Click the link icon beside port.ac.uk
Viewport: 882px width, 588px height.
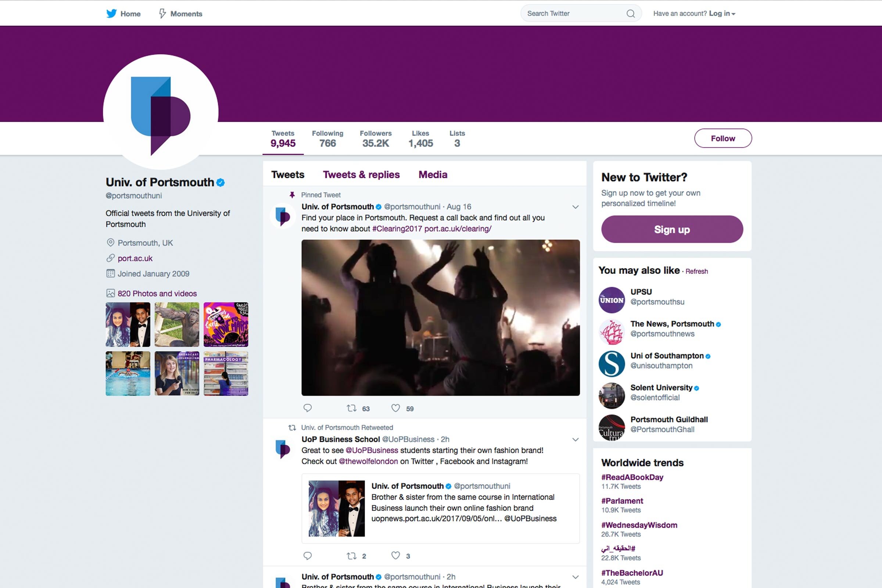tap(110, 258)
